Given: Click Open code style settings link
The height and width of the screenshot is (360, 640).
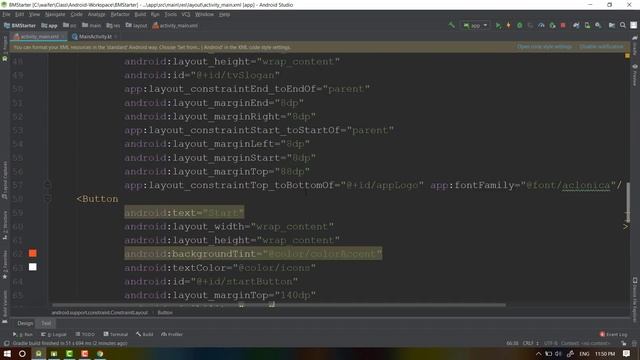Looking at the screenshot, I should (x=544, y=47).
